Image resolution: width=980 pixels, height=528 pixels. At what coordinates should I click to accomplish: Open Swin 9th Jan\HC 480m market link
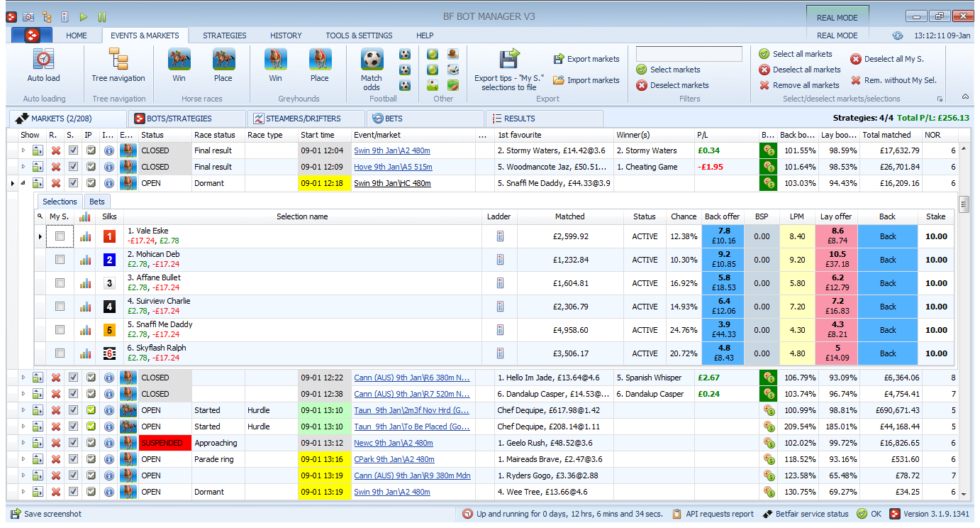tap(392, 183)
